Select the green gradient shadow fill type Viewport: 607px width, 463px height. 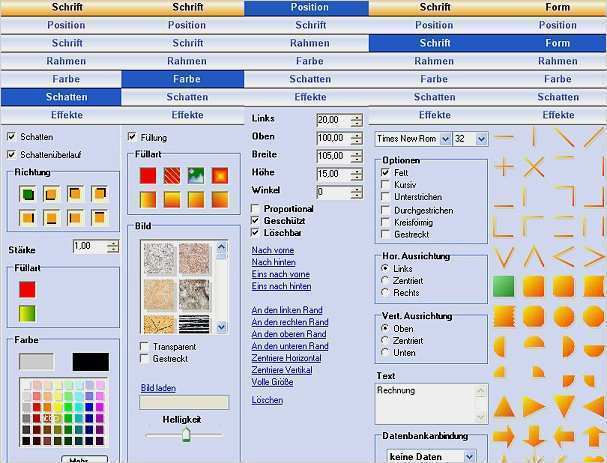click(x=27, y=313)
